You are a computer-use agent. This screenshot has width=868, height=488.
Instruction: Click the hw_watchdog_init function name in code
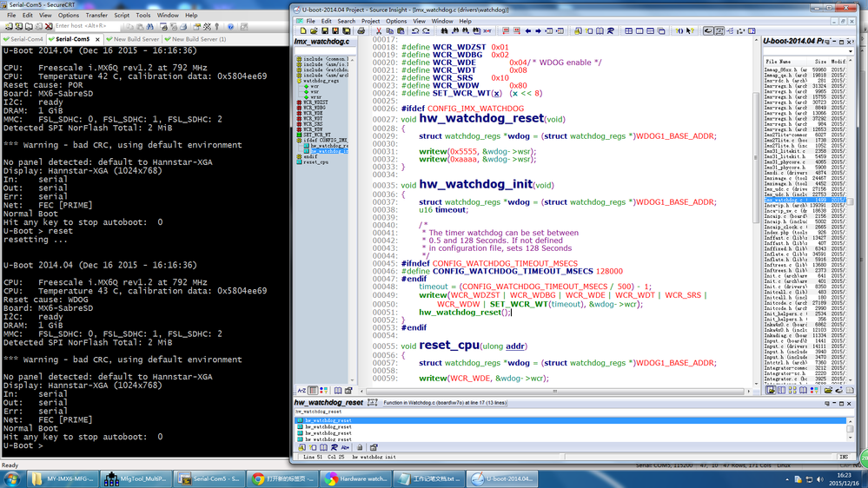(x=475, y=184)
